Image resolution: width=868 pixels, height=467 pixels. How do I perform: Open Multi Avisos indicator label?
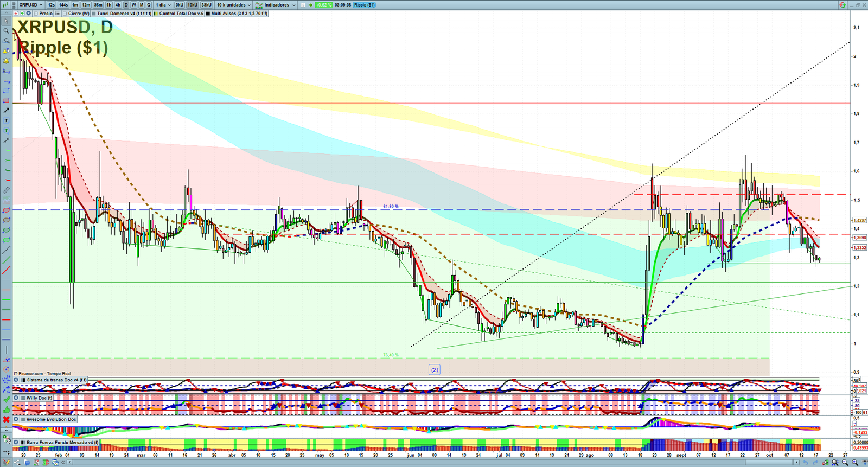click(237, 14)
